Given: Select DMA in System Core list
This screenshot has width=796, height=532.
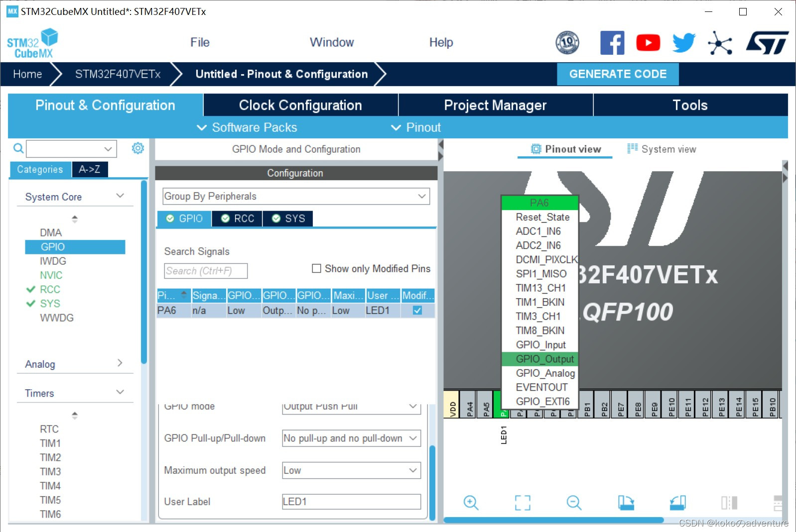Looking at the screenshot, I should [x=51, y=232].
